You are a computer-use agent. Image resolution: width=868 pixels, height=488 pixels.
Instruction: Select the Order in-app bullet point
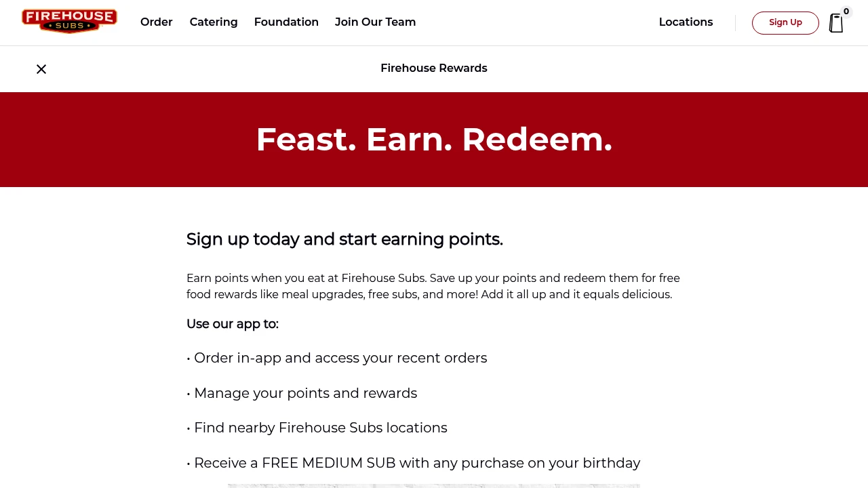coord(337,358)
